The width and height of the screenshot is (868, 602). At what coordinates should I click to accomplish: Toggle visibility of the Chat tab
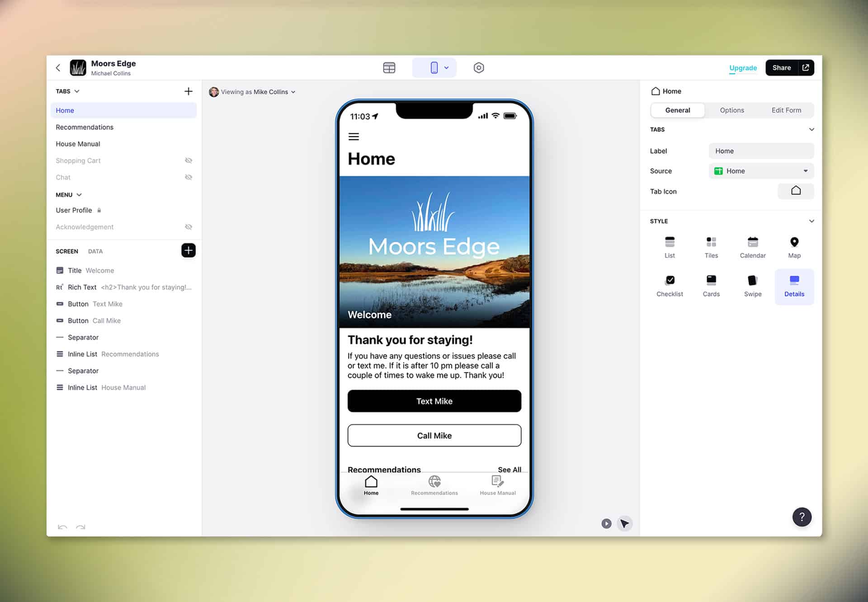(189, 177)
